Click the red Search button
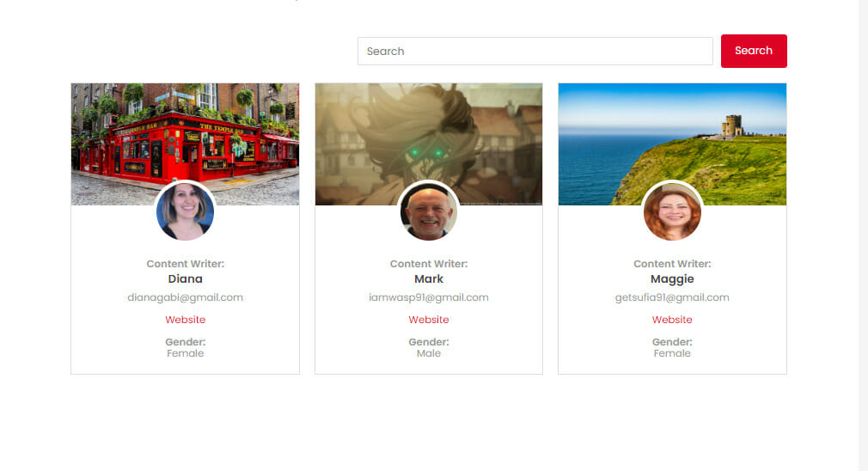The width and height of the screenshot is (868, 471). click(x=754, y=51)
